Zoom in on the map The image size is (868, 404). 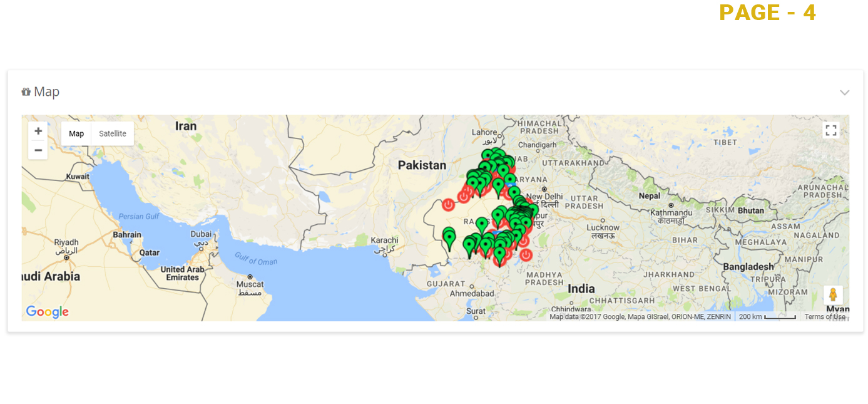(38, 131)
